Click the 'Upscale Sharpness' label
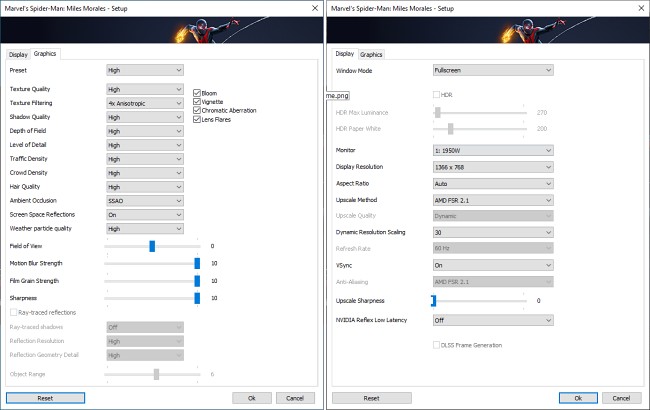This screenshot has width=650, height=410. [x=360, y=301]
